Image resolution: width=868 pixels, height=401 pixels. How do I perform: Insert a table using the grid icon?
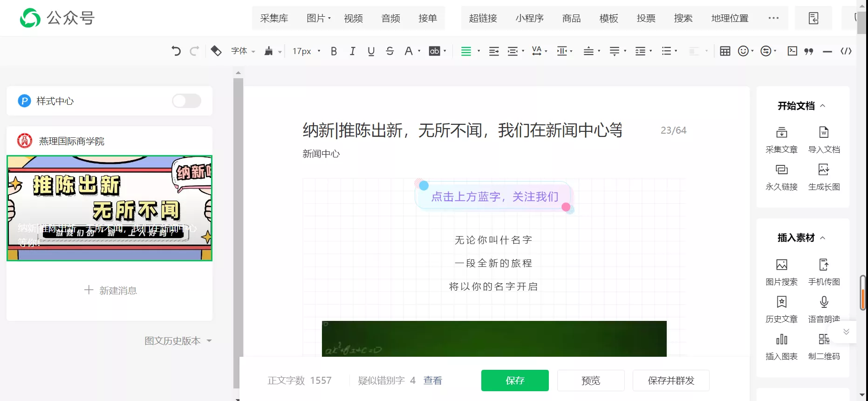[x=725, y=51]
